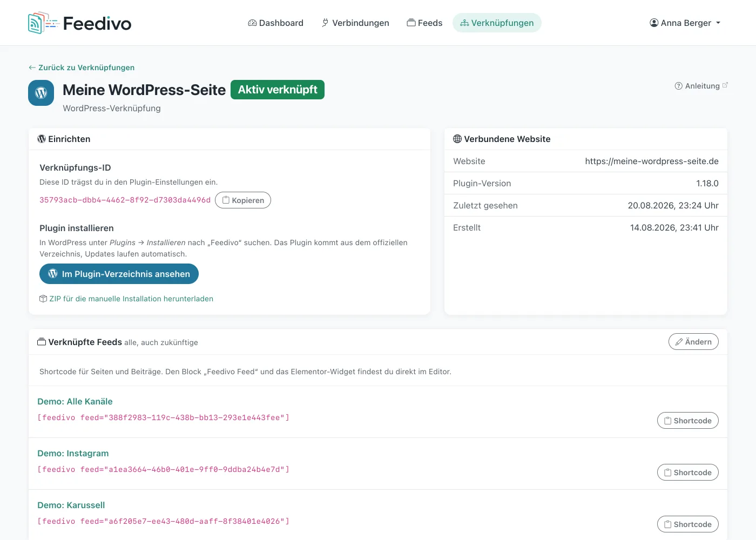The width and height of the screenshot is (756, 540).
Task: Click the Karussell feed shortcode text
Action: point(163,521)
